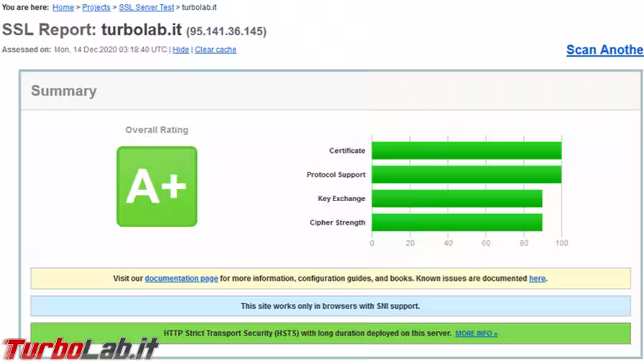The width and height of the screenshot is (644, 362).
Task: Open the Home breadcrumb link
Action: [63, 7]
